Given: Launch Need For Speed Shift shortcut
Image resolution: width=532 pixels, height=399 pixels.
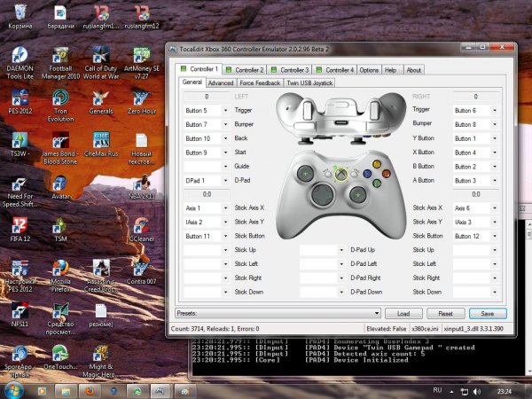Looking at the screenshot, I should (20, 191).
